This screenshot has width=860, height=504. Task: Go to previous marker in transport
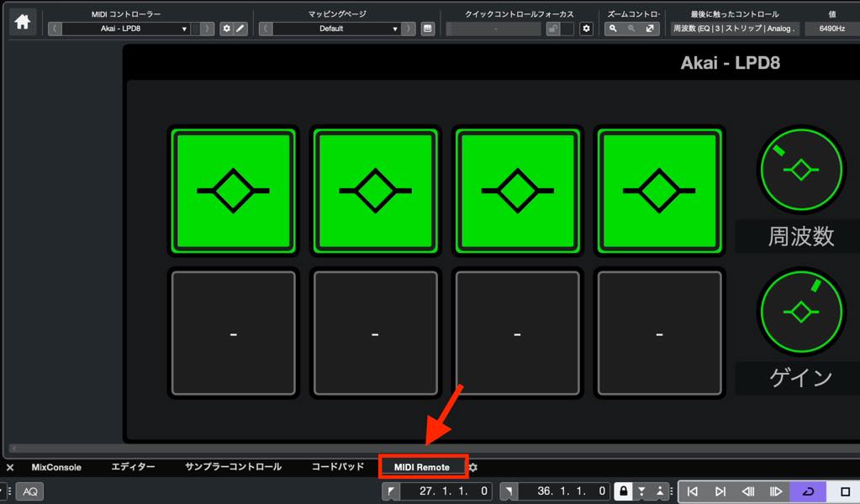click(x=693, y=491)
